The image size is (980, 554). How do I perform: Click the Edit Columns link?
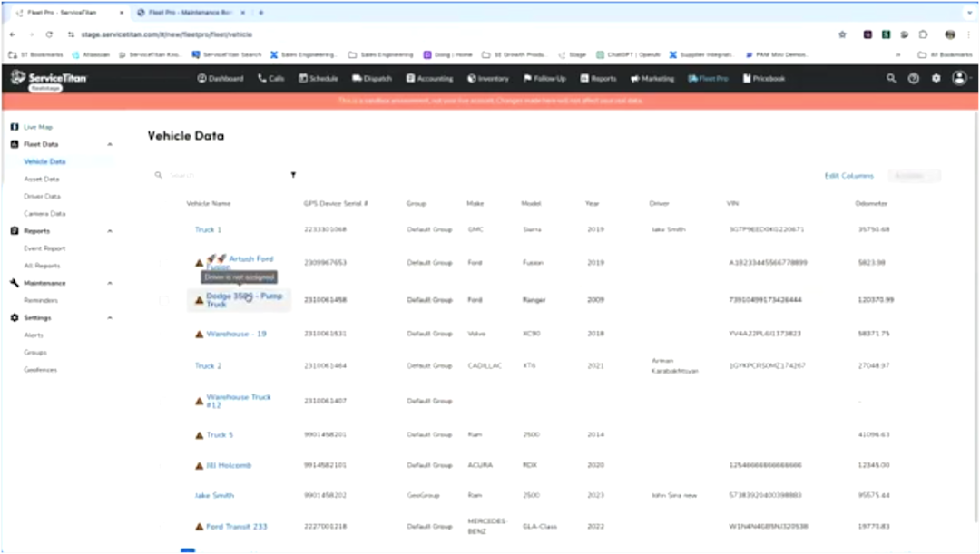(848, 176)
